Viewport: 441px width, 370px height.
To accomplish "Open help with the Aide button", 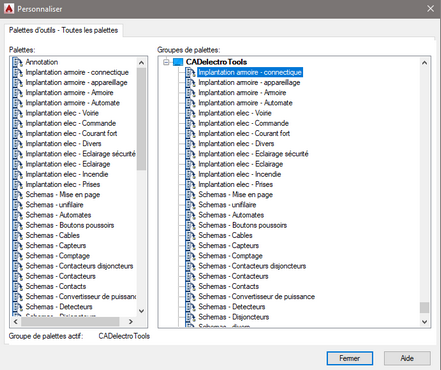I will tap(407, 358).
